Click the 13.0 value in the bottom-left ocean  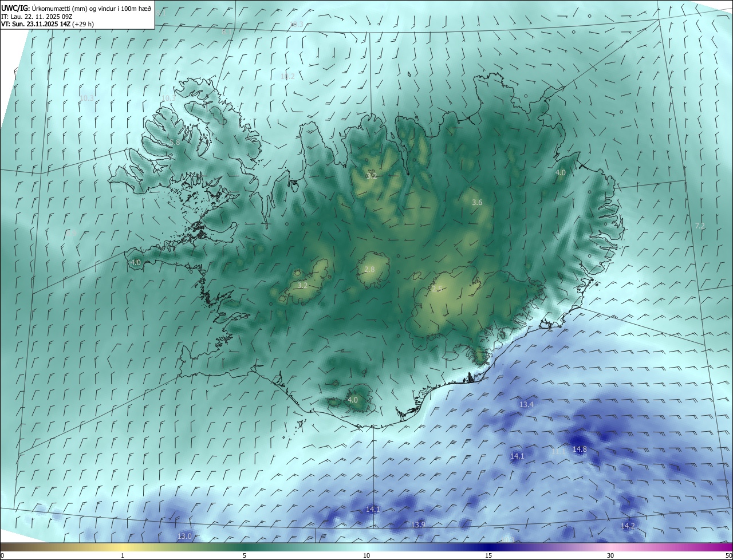[184, 537]
